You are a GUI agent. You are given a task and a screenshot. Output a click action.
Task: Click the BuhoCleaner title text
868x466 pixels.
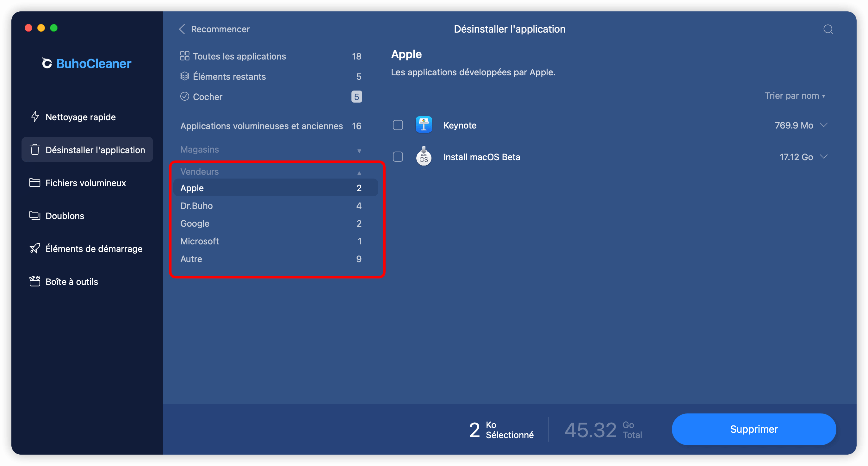pyautogui.click(x=94, y=63)
